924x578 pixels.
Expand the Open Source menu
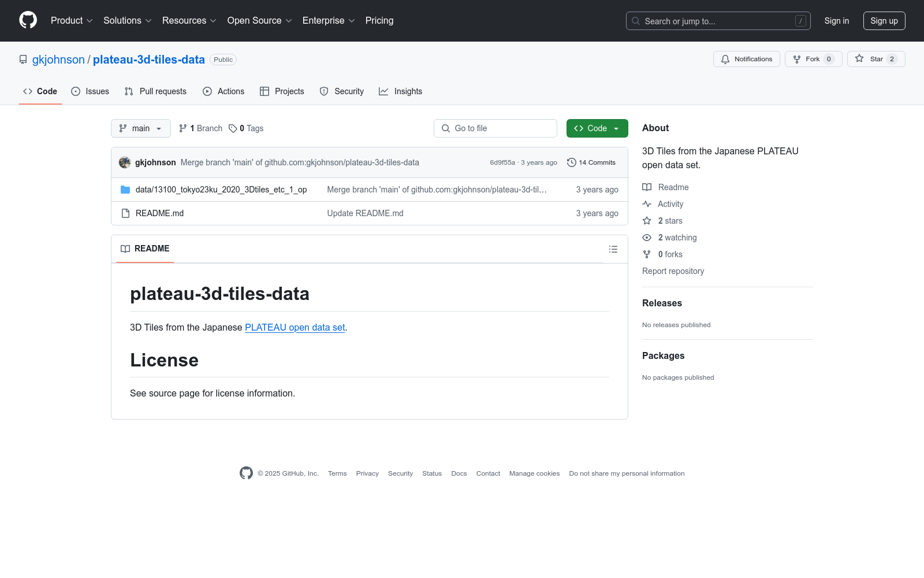point(260,21)
